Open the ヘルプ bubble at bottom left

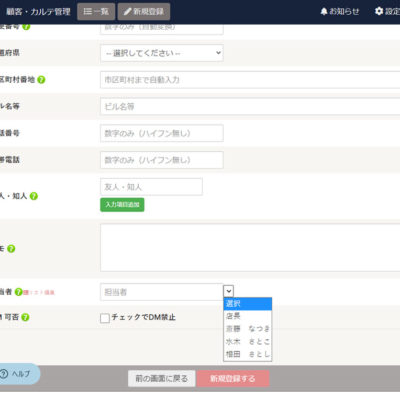pos(18,374)
